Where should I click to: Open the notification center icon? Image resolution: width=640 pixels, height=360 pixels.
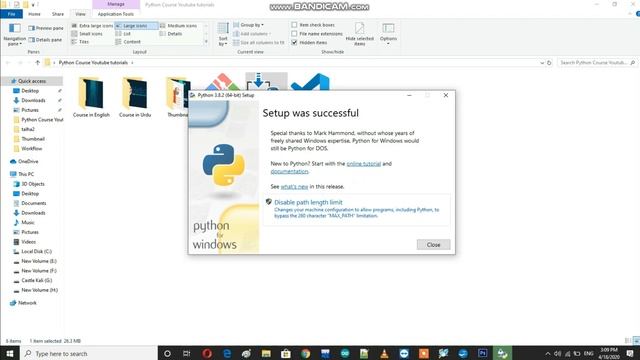click(x=630, y=353)
